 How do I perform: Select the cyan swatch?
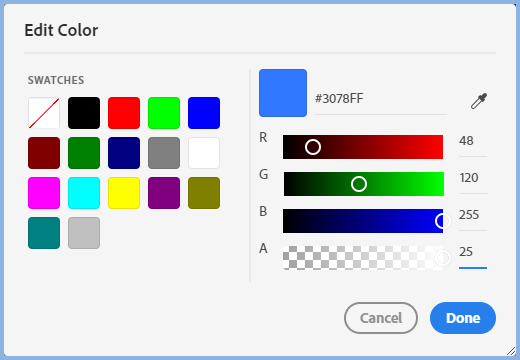(x=84, y=193)
